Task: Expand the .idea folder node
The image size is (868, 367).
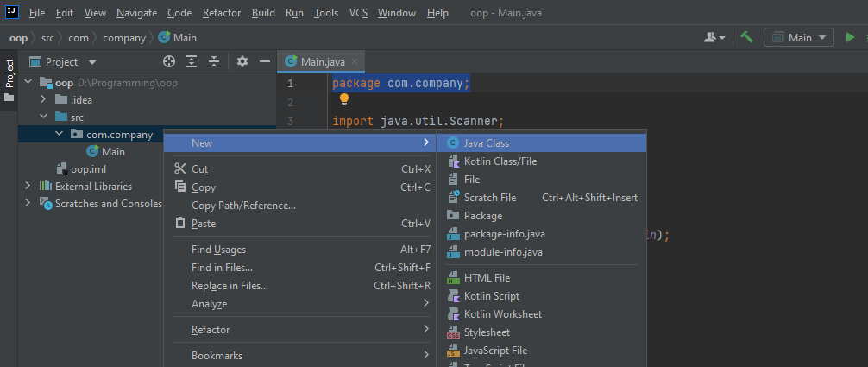Action: tap(43, 100)
